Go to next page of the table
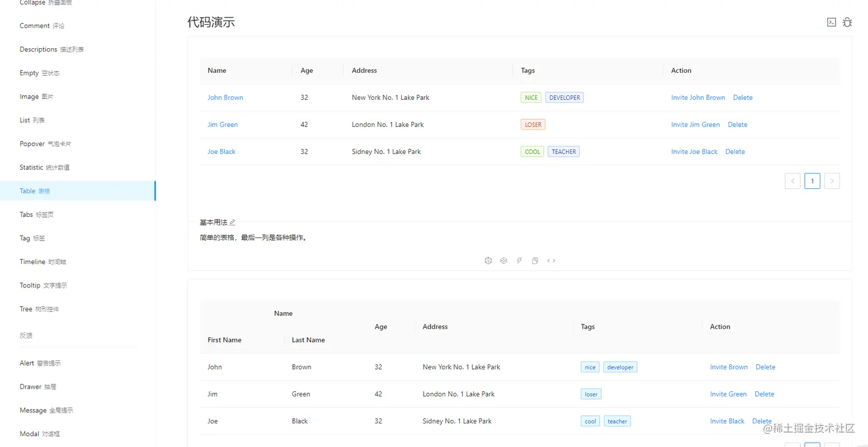Viewport: 868px width, 447px height. point(832,181)
